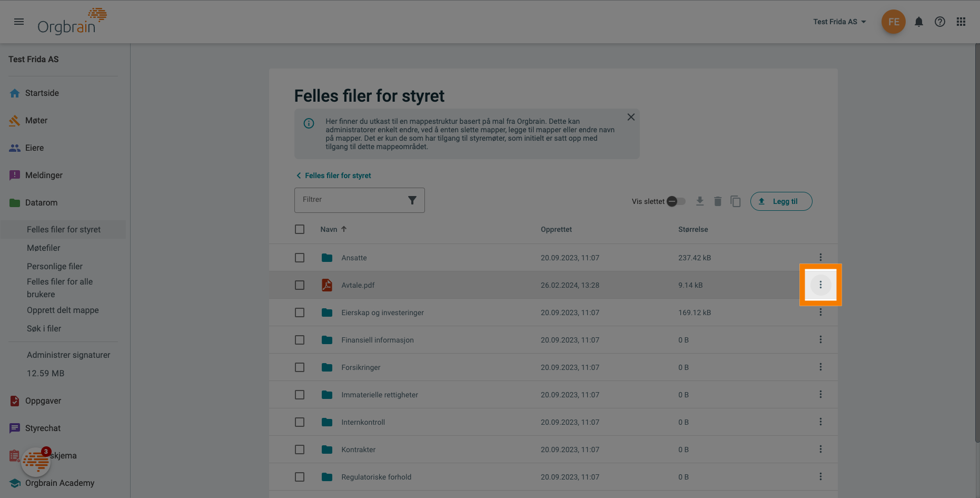Check the Immaterielle rettigheter checkbox
Viewport: 980px width, 498px height.
click(x=300, y=395)
